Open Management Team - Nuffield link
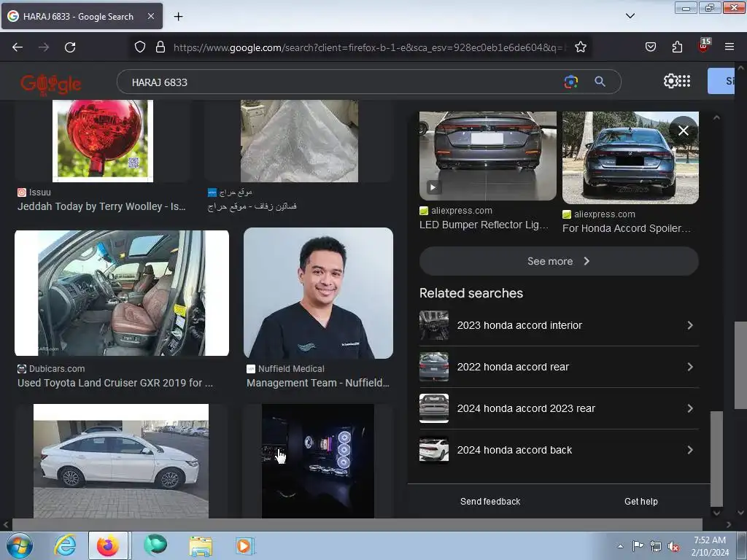Screen dimensions: 747x560 pyautogui.click(x=318, y=383)
